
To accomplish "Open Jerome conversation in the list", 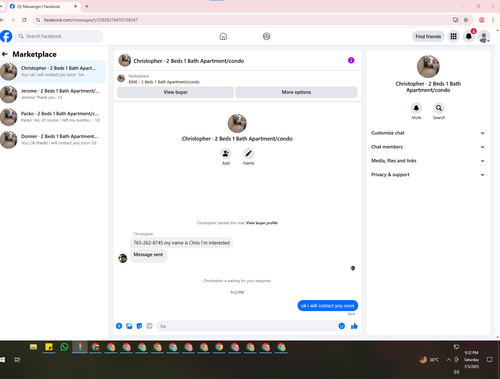I will pos(53,94).
